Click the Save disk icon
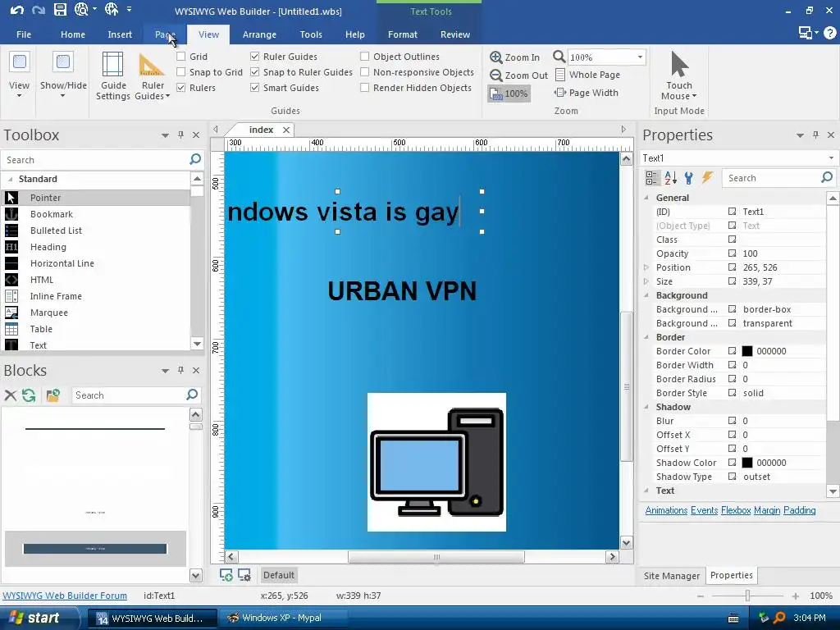The image size is (840, 630). (60, 10)
